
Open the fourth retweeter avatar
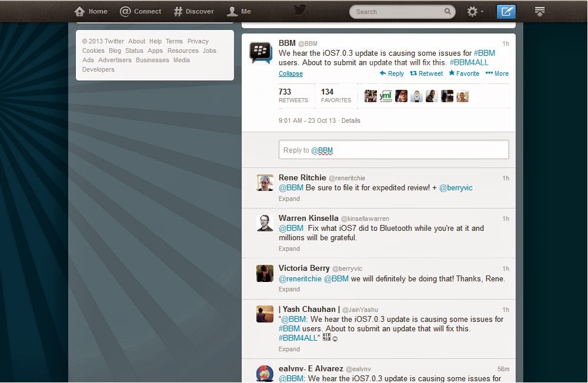[416, 96]
